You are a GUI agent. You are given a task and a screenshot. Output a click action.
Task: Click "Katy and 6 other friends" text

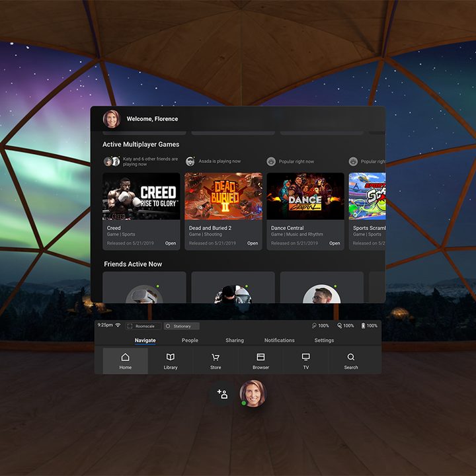150,161
